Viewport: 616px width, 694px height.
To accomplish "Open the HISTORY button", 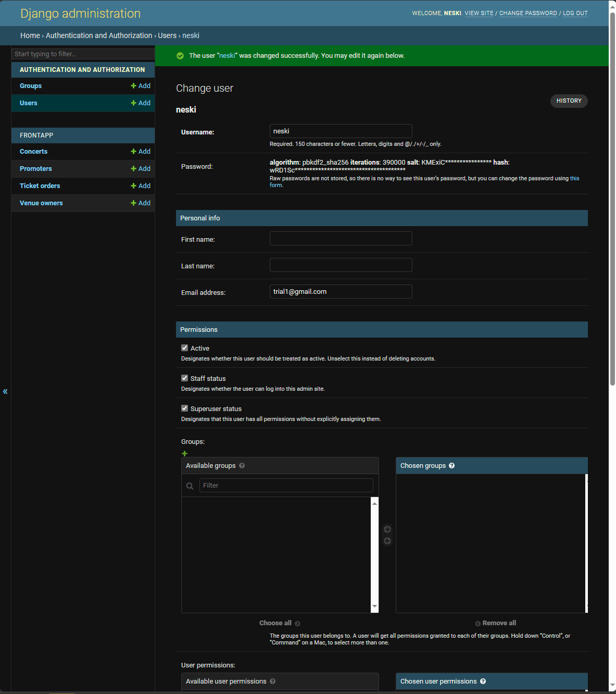I will [x=569, y=101].
